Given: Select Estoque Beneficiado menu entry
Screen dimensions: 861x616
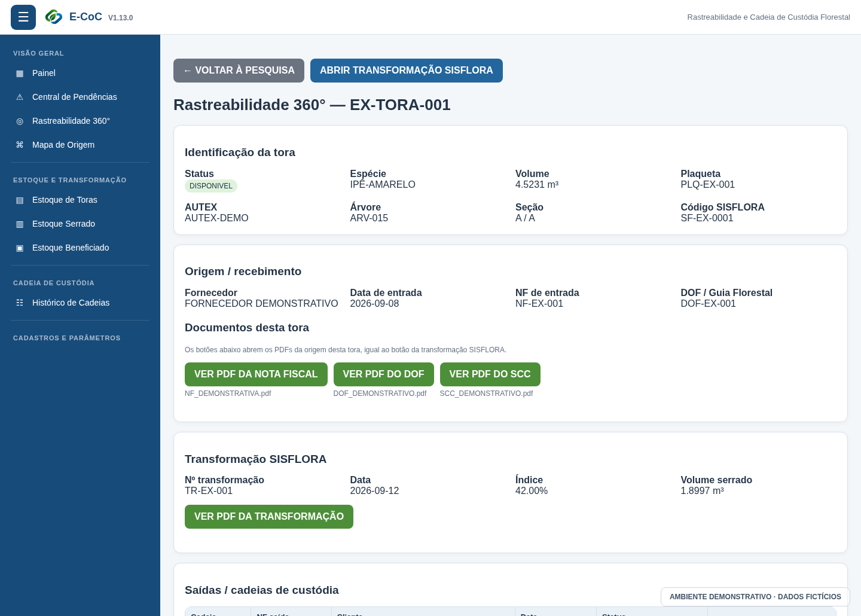Looking at the screenshot, I should click(80, 248).
